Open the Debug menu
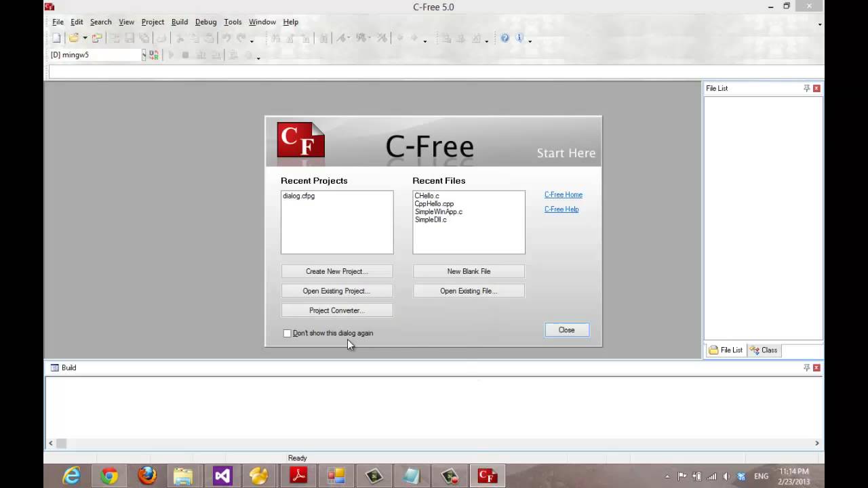Image resolution: width=868 pixels, height=488 pixels. point(206,22)
